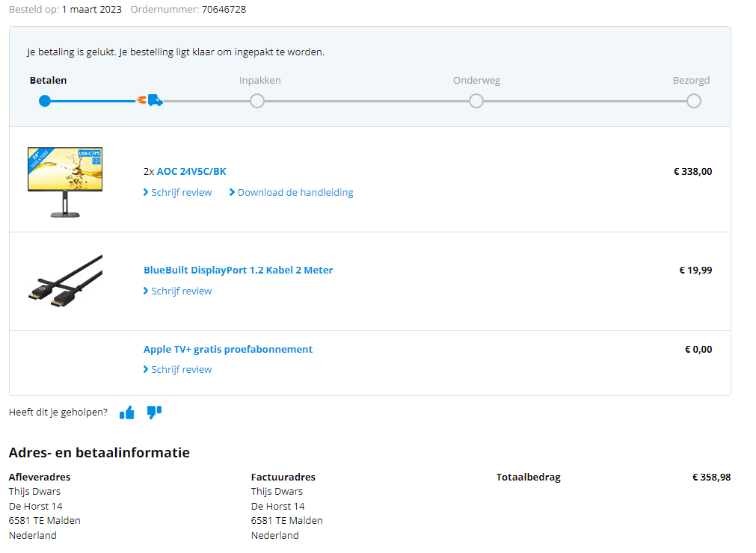Click the Betalen progress step circle
Image resolution: width=756 pixels, height=553 pixels.
(45, 101)
